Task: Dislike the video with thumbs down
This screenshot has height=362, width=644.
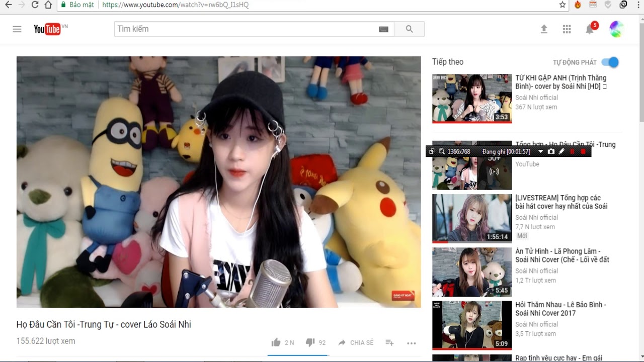Action: click(x=310, y=342)
